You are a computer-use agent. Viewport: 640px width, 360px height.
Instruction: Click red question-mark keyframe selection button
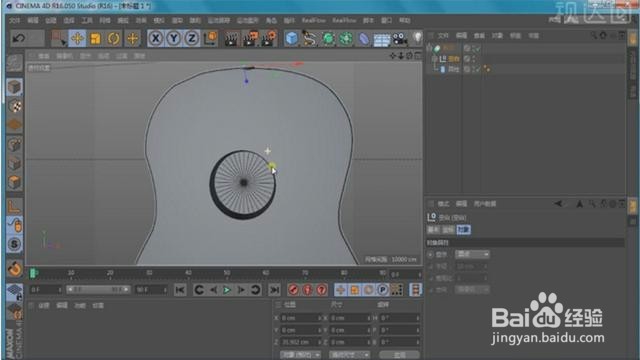pyautogui.click(x=322, y=290)
